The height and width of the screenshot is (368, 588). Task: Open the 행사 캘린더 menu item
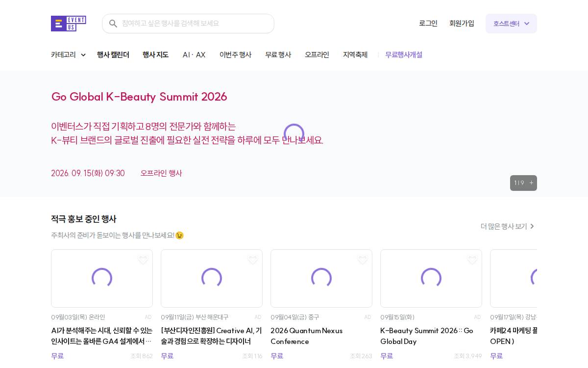click(x=113, y=55)
